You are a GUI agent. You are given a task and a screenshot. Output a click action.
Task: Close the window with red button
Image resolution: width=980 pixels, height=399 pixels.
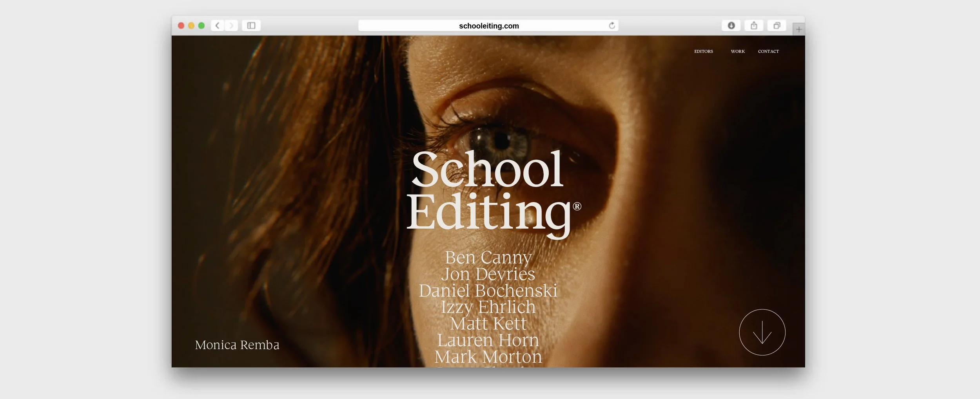[x=181, y=25]
